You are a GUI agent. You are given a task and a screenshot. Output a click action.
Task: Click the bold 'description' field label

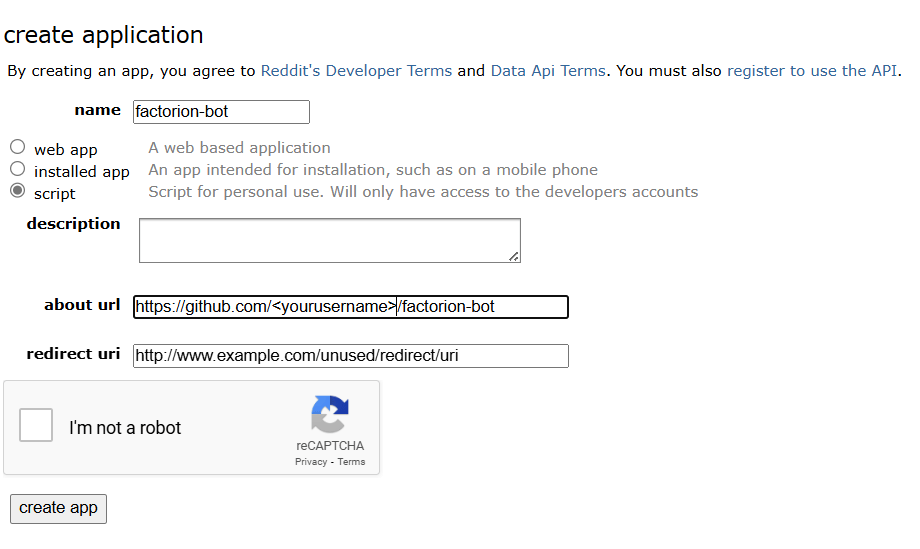tap(73, 224)
